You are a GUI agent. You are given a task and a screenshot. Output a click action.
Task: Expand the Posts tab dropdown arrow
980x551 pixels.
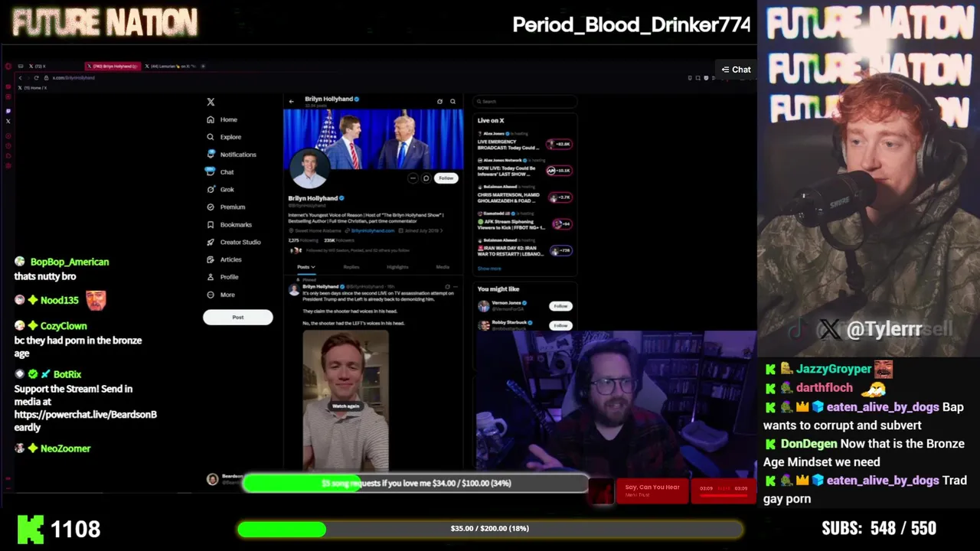313,267
